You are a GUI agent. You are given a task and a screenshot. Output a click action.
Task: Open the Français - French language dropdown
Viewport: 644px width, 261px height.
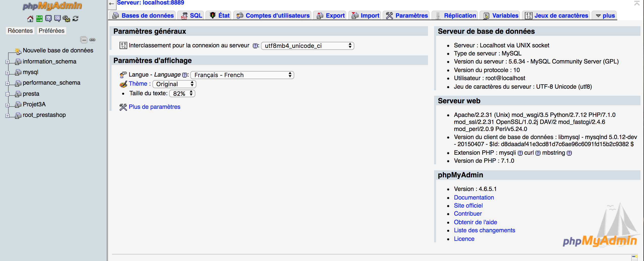point(242,75)
